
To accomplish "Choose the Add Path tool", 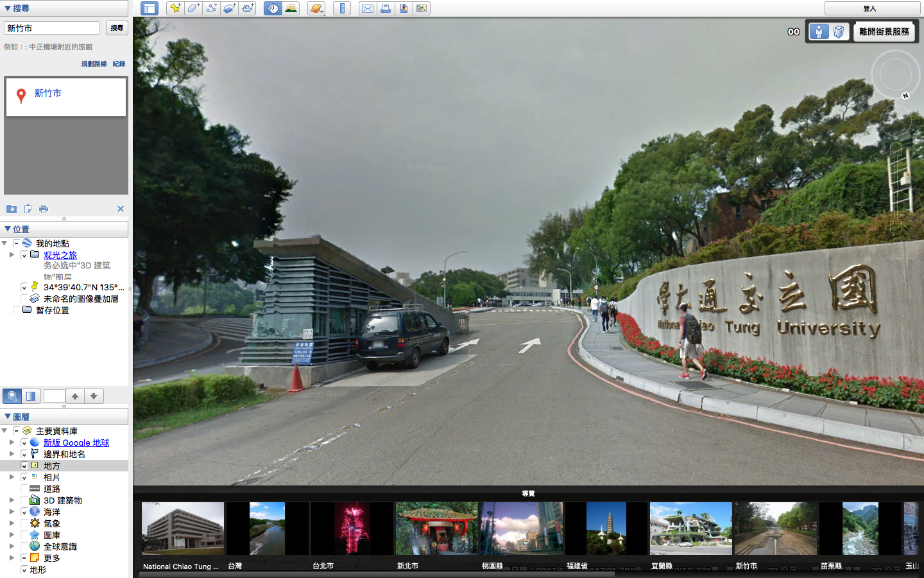I will pos(211,8).
